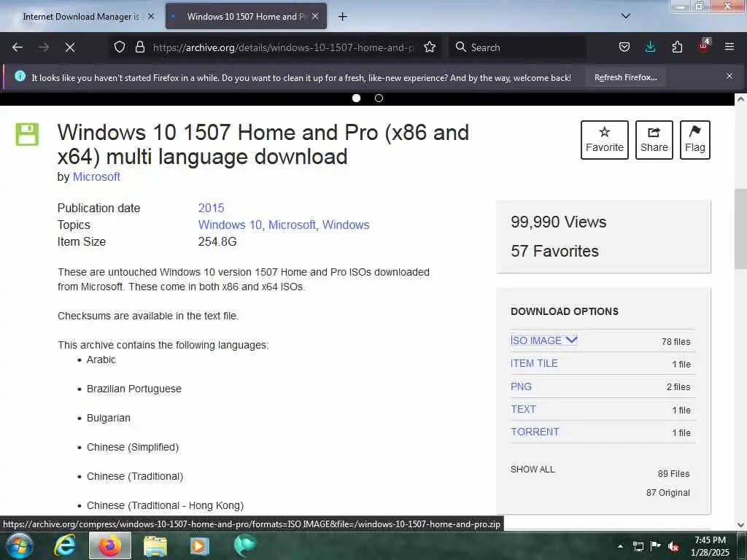Click the forward navigation arrow

click(43, 47)
